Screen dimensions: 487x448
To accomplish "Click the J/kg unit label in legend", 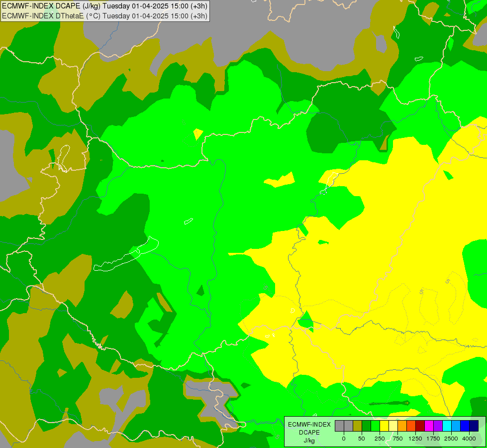I will (309, 441).
